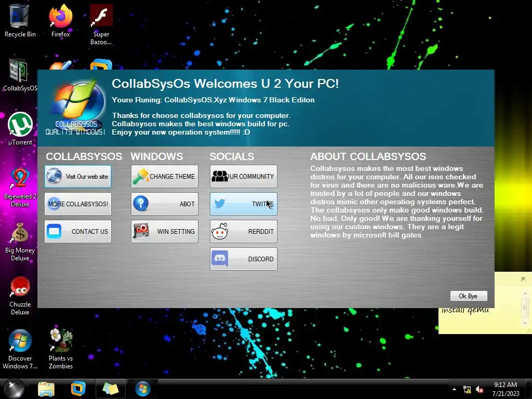Show hidden tray icons arrow
The image size is (532, 399).
tap(454, 389)
